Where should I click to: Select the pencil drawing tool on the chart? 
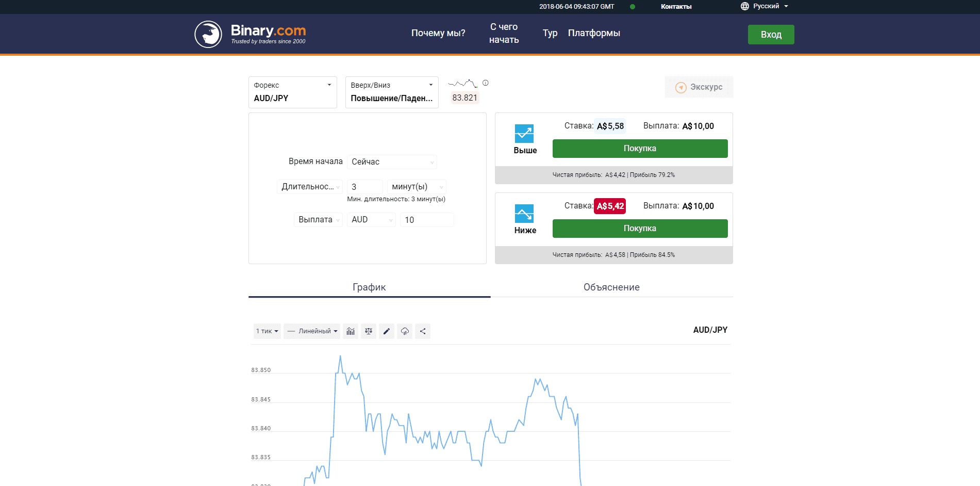pyautogui.click(x=387, y=331)
